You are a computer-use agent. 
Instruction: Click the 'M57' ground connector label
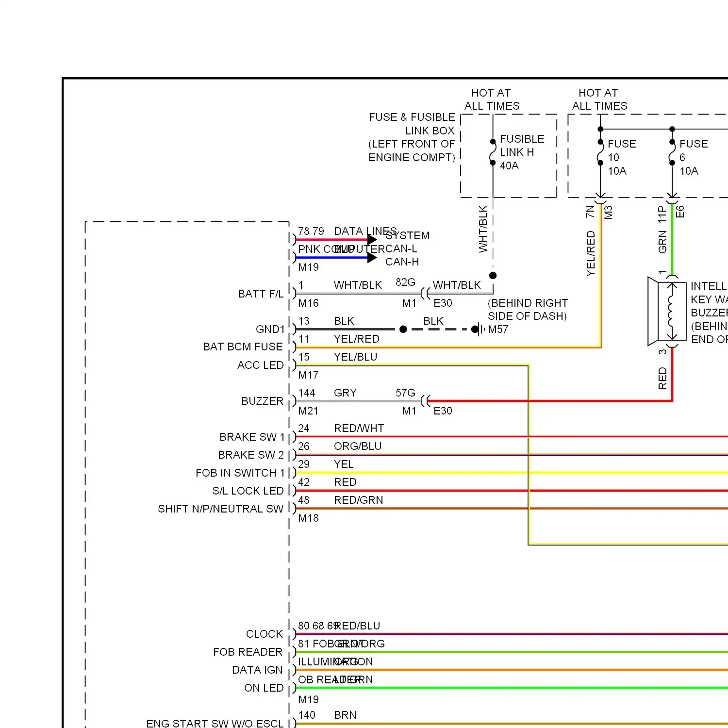(498, 329)
